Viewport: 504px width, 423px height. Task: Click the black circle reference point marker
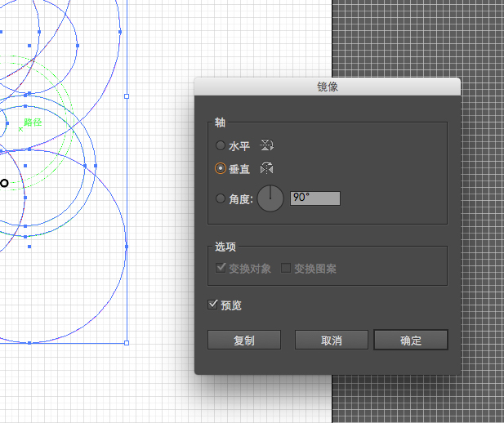point(4,183)
